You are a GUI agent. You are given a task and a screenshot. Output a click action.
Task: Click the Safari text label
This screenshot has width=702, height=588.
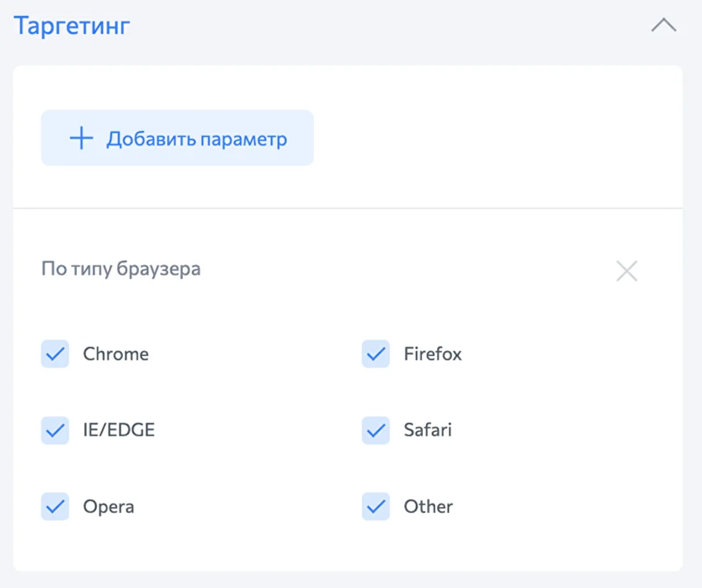pos(427,430)
